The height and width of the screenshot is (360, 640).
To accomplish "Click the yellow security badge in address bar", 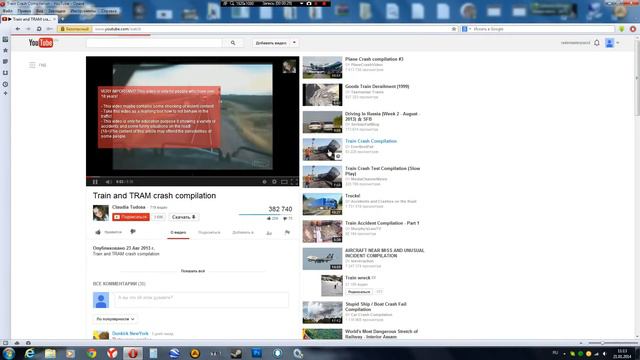I will point(75,29).
